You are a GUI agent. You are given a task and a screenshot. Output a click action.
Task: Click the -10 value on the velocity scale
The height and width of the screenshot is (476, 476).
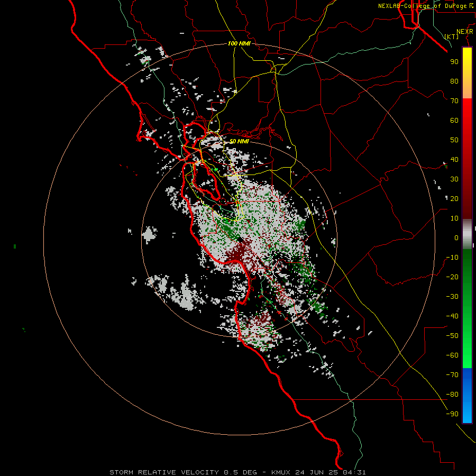coord(452,258)
